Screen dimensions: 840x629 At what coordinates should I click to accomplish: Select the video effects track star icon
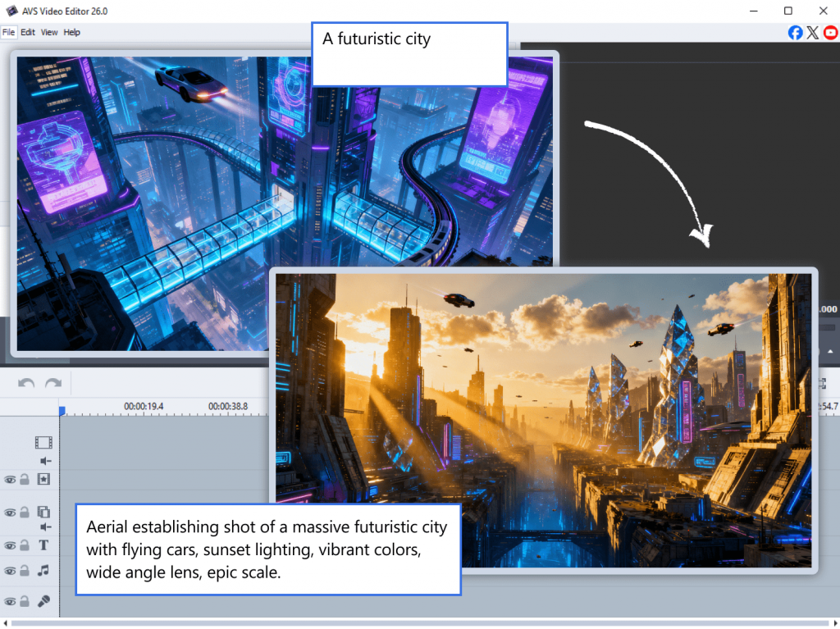[x=43, y=479]
